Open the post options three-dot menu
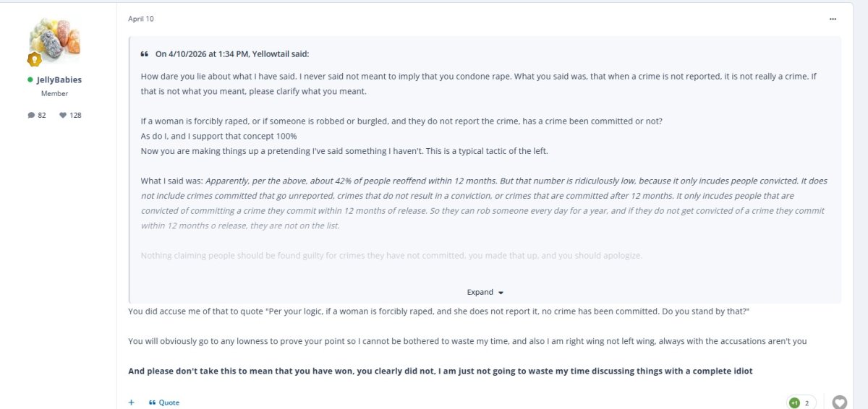 833,19
